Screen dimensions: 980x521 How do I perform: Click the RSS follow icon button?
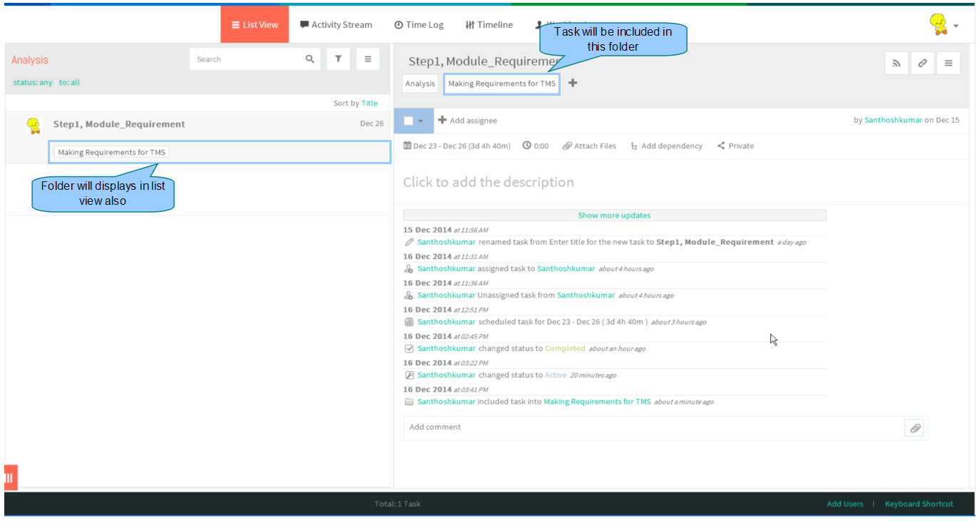(x=897, y=63)
